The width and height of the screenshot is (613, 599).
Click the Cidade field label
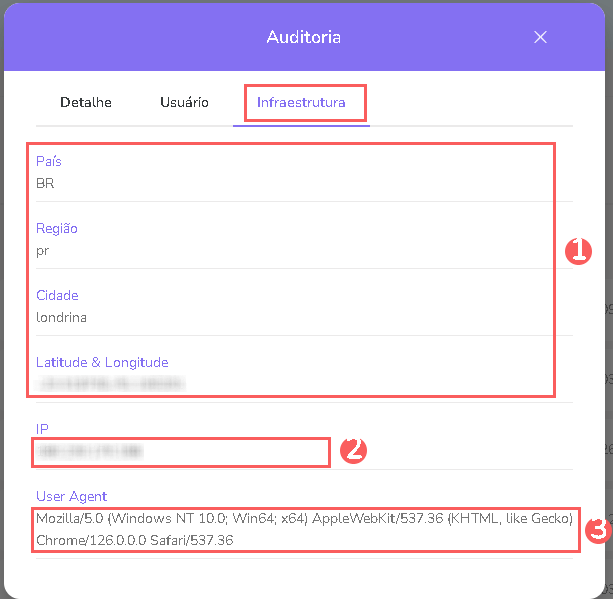(x=57, y=295)
